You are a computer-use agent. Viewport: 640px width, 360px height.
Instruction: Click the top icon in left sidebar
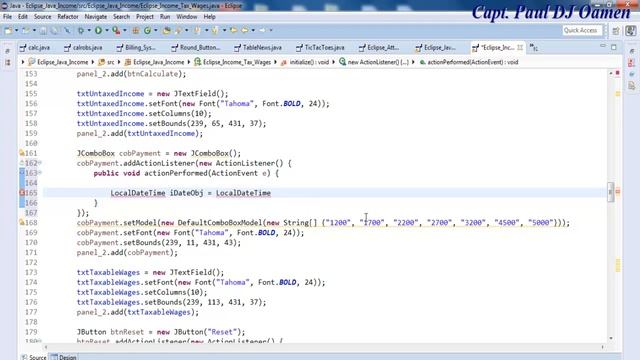point(7,51)
